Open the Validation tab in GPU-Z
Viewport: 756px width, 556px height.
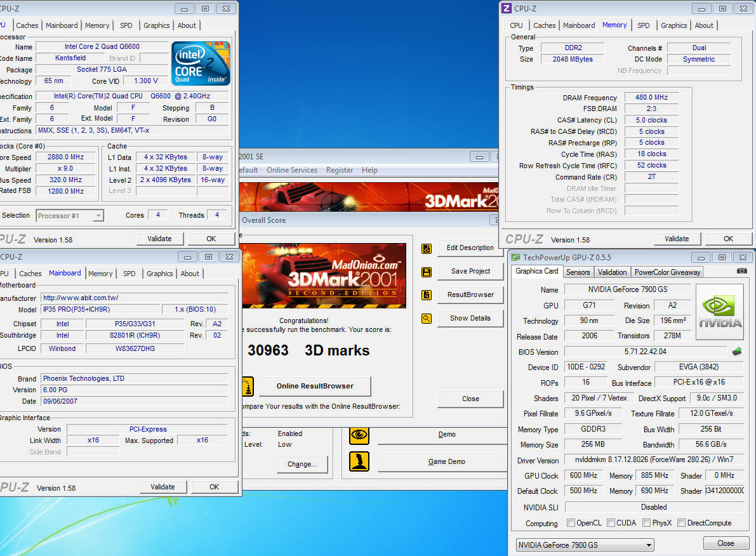[x=612, y=272]
